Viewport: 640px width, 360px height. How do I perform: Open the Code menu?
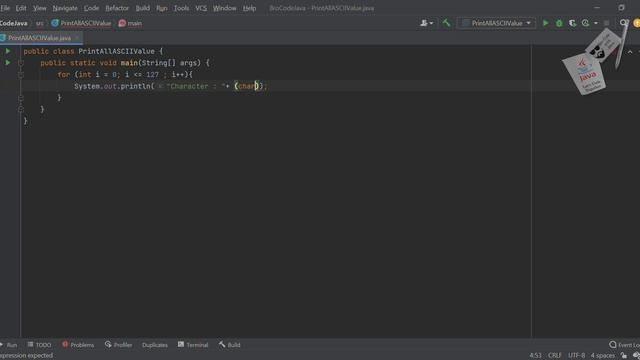pyautogui.click(x=91, y=8)
